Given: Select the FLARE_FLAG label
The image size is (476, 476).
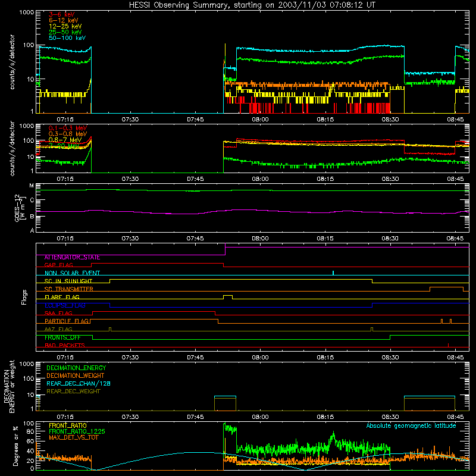Looking at the screenshot, I should (62, 297).
